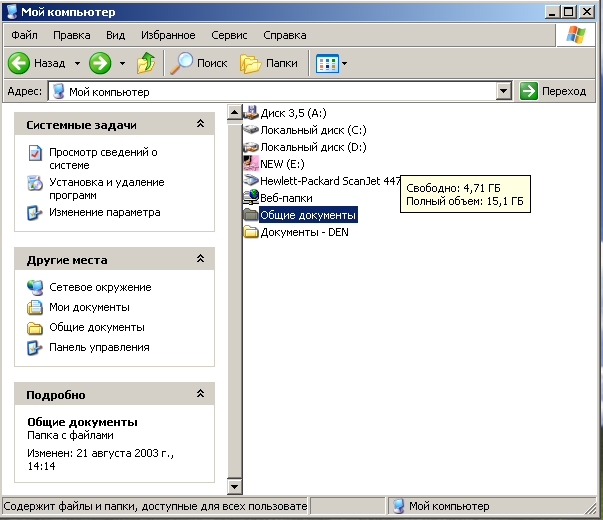Click Просмотр сведений о системе icon

(x=35, y=153)
